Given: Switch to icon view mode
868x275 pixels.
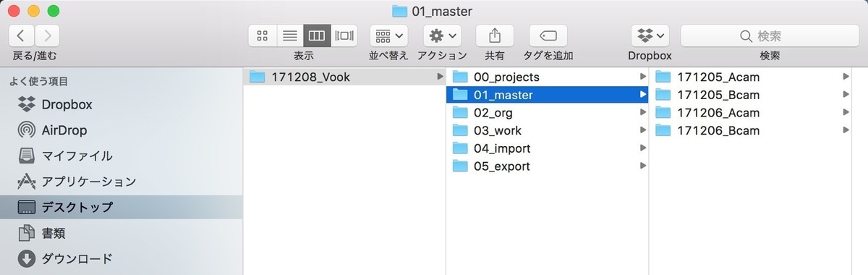Looking at the screenshot, I should pos(263,35).
